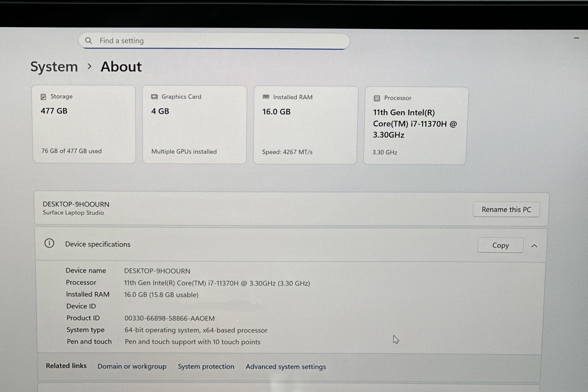
Task: Click the 3.30 GHz processor speed text
Action: [x=385, y=152]
